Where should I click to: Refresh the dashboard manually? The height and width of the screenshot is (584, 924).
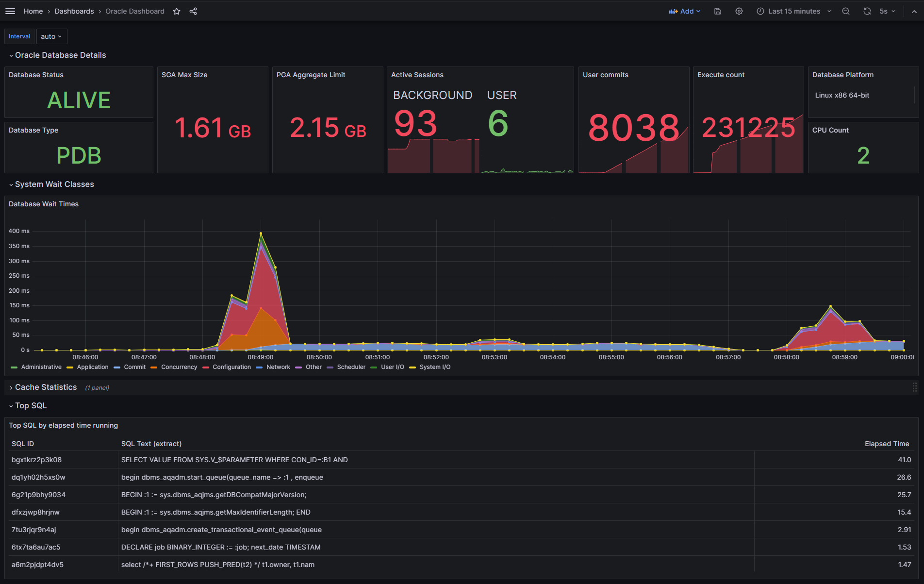867,11
